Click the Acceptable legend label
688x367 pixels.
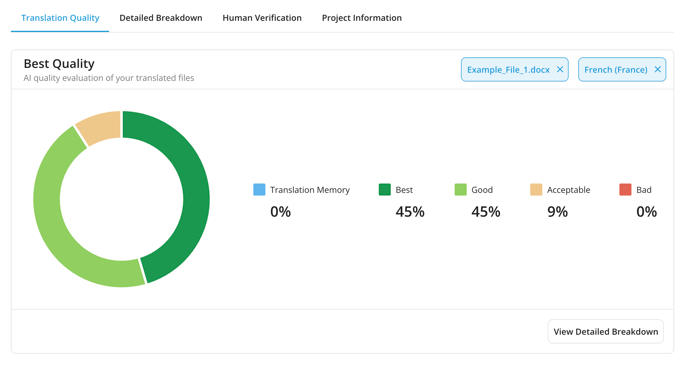[568, 190]
